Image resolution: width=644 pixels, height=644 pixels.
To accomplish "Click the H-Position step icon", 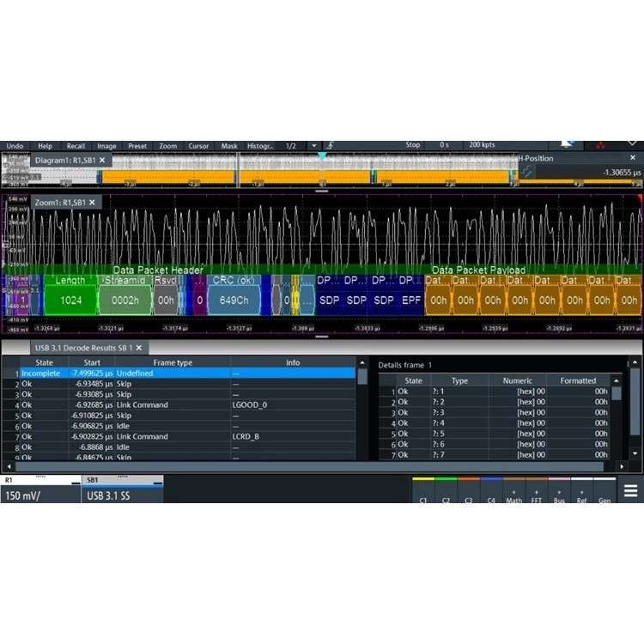I will pyautogui.click(x=527, y=172).
